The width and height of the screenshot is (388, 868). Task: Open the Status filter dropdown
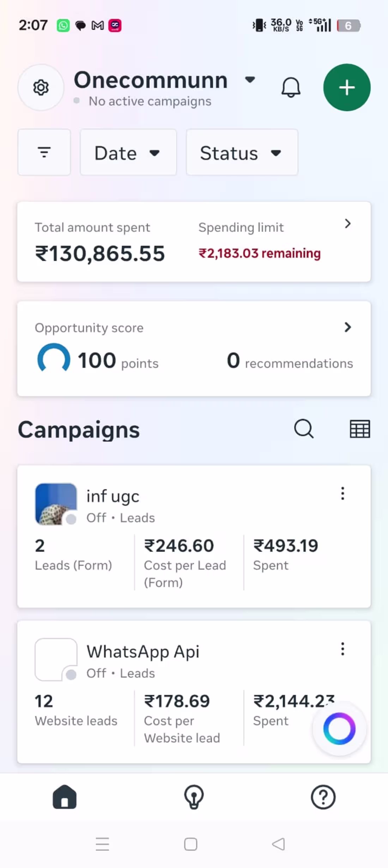point(241,152)
